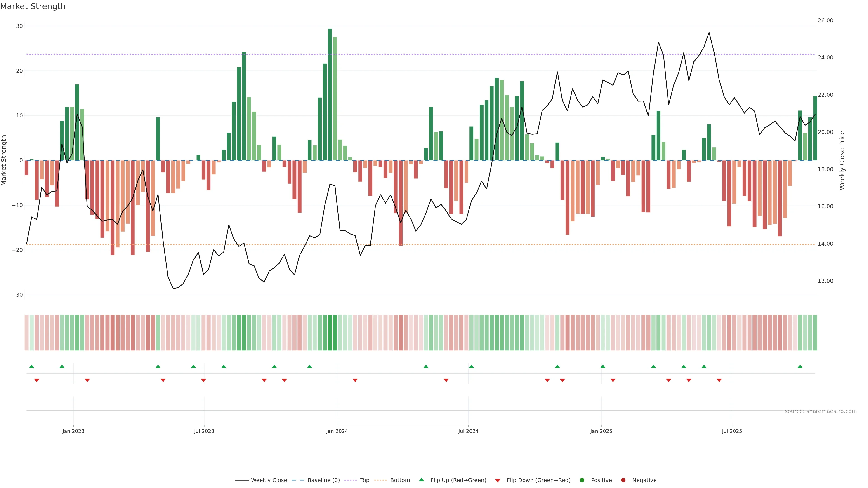Click the first red flip-down triangle marker

(x=37, y=380)
